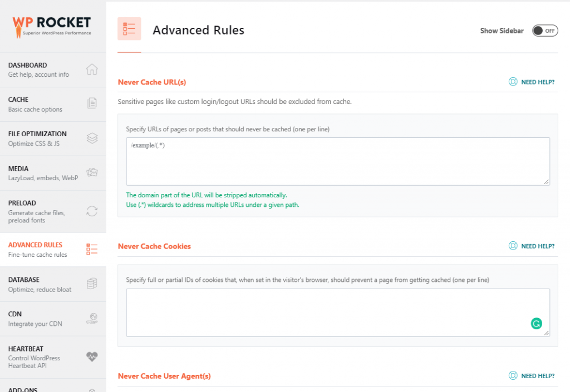Select the Advanced Rules checklist sidebar icon
Screen dimensions: 570x392
pos(92,249)
